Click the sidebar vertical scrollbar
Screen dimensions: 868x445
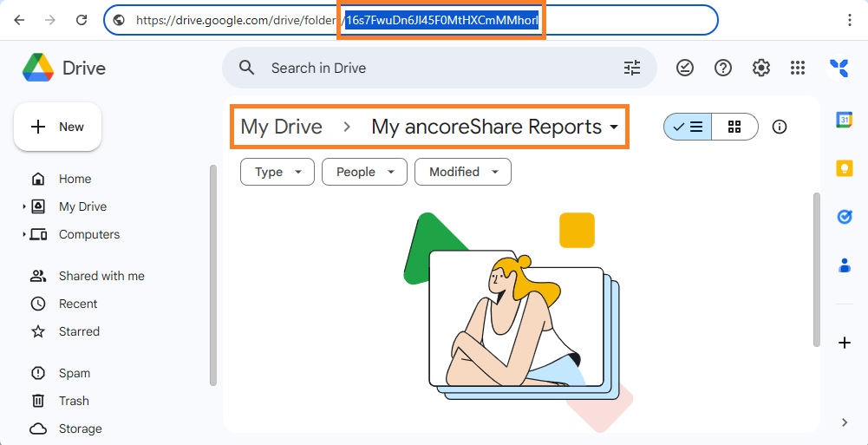(213, 275)
